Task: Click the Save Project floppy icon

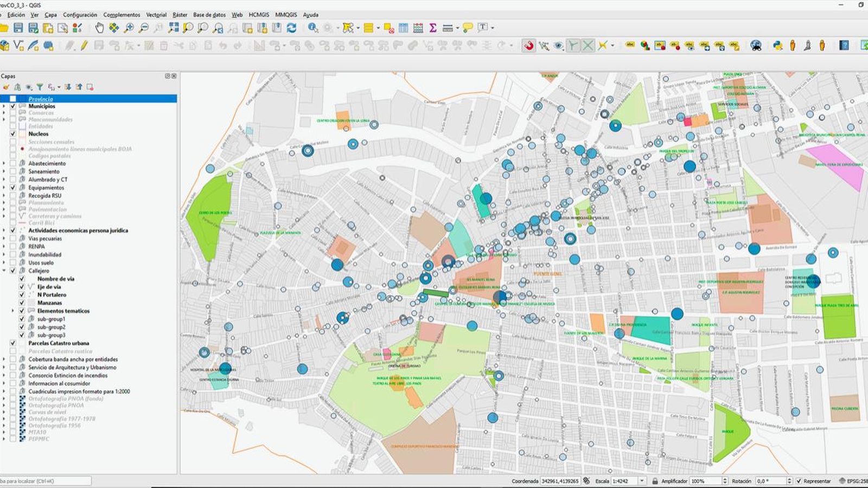Action: pyautogui.click(x=18, y=28)
